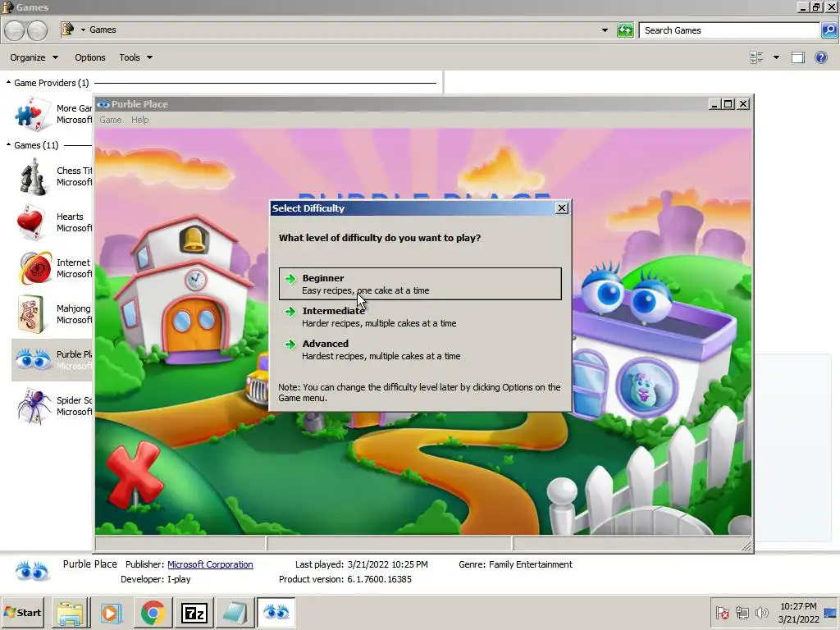Toggle the preview pane icon
840x630 pixels.
tap(797, 57)
